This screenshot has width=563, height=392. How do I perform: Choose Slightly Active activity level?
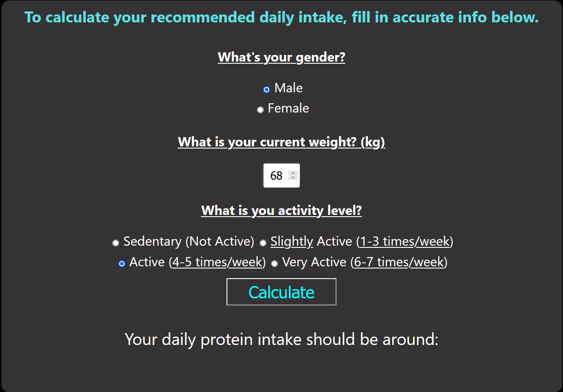[263, 242]
